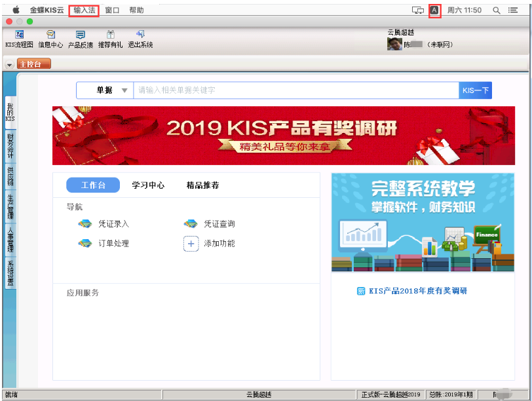Click the 凭证查询 stacked-books icon
The image size is (532, 401).
tap(191, 223)
